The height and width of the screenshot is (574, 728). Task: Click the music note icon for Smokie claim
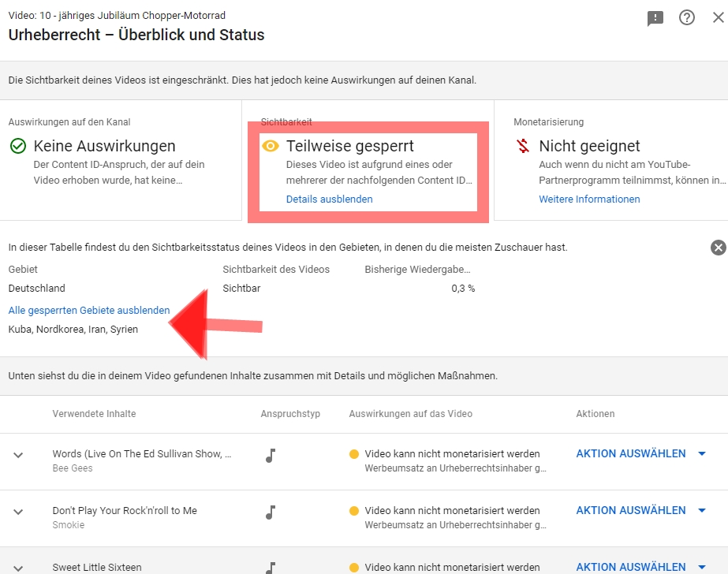(x=271, y=512)
